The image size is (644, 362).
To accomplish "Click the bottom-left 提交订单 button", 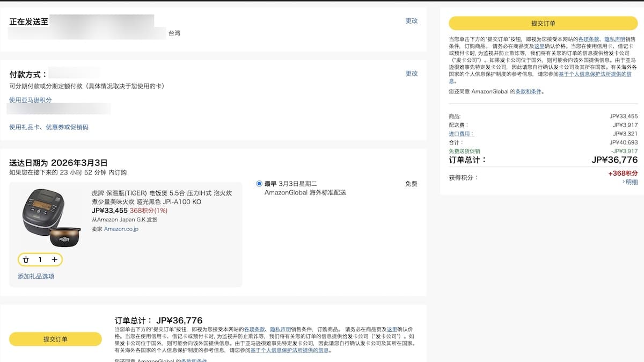I will pos(55,339).
